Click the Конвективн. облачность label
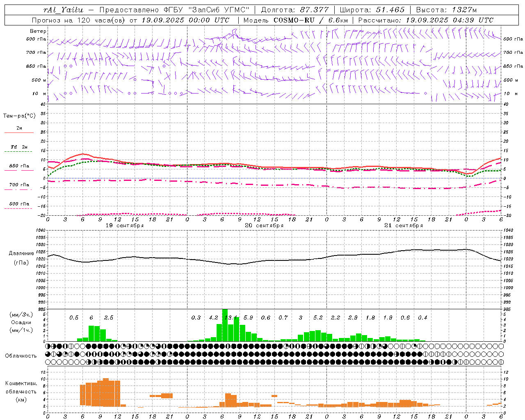Screen dimensions: 525x420 (21, 388)
